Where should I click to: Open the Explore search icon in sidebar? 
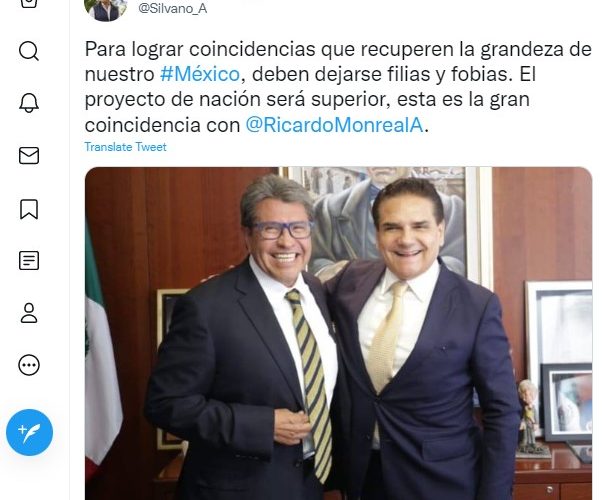click(29, 51)
